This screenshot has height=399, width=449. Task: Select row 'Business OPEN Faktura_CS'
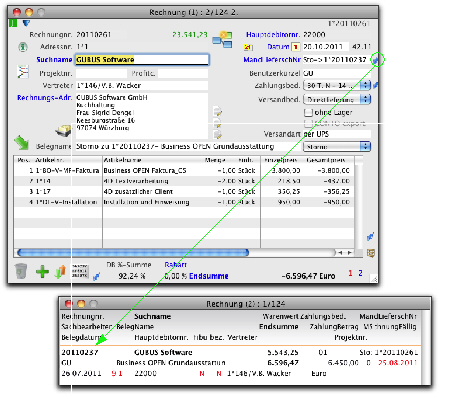click(184, 171)
